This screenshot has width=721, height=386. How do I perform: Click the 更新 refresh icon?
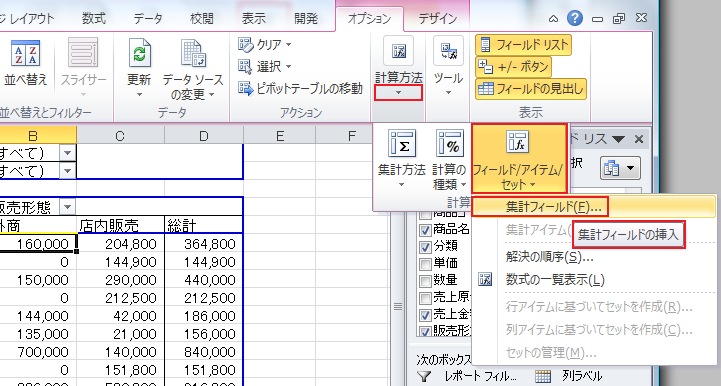click(138, 53)
